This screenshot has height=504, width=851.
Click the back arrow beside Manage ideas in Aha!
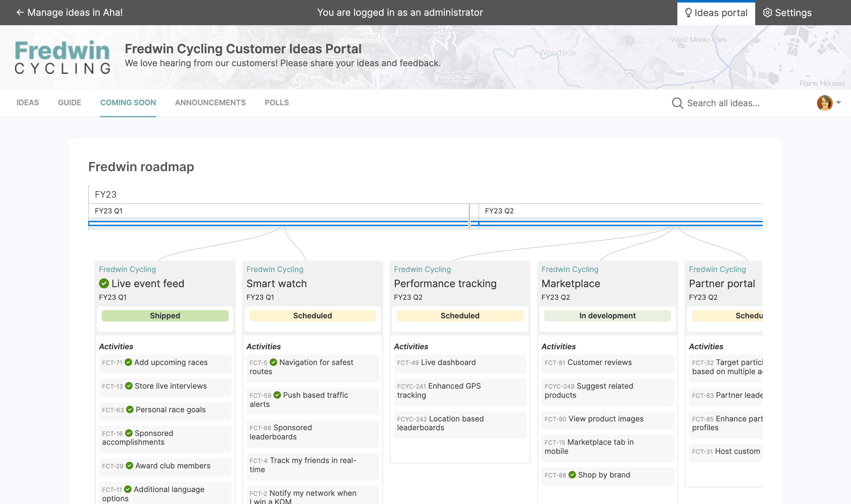tap(20, 13)
